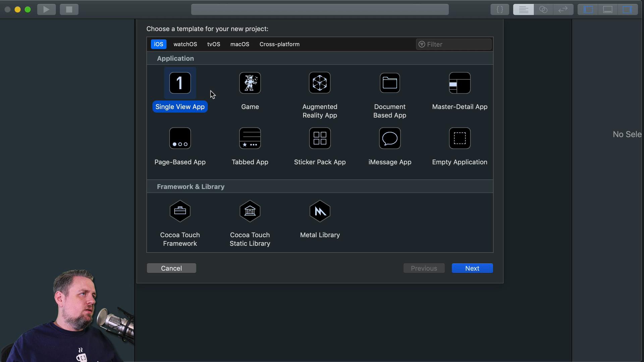Viewport: 644px width, 362px height.
Task: Click the 'Augmented Reality App' label
Action: (320, 111)
